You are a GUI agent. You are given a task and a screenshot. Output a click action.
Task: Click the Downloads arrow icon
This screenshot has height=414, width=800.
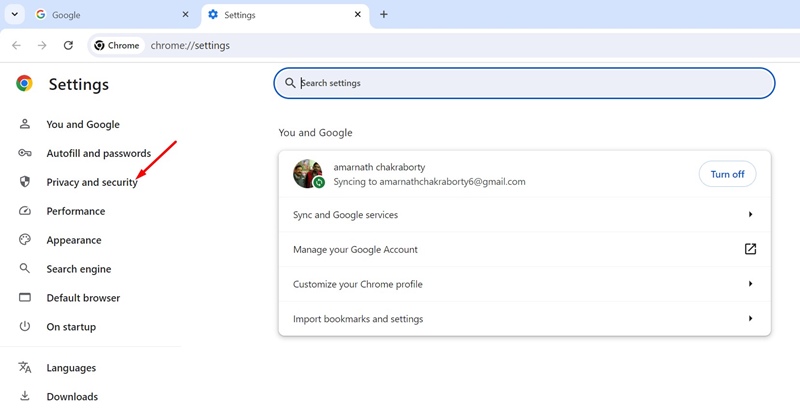[x=25, y=396]
